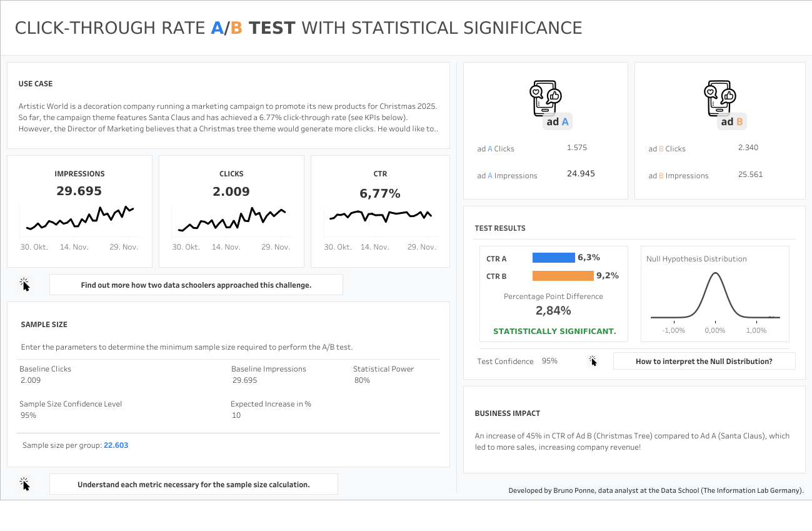Click the ad B phone icon
Viewport: 812px width, 531px height.
click(719, 99)
